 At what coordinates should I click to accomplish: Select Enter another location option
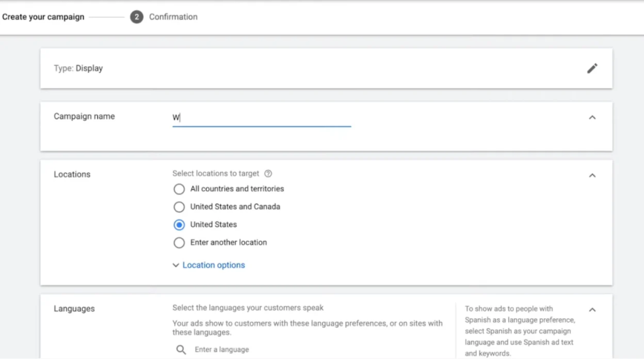(179, 242)
